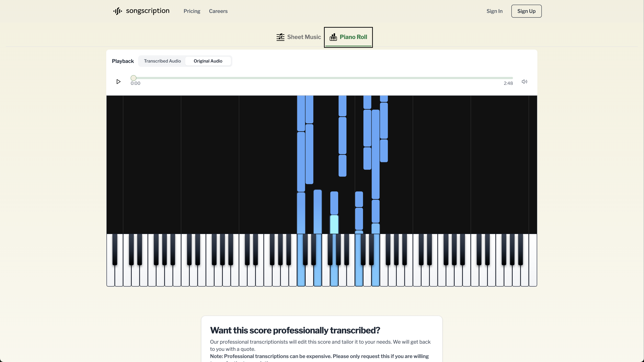Select the Sheet Music staff icon
Viewport: 644px width, 362px height.
coord(280,37)
